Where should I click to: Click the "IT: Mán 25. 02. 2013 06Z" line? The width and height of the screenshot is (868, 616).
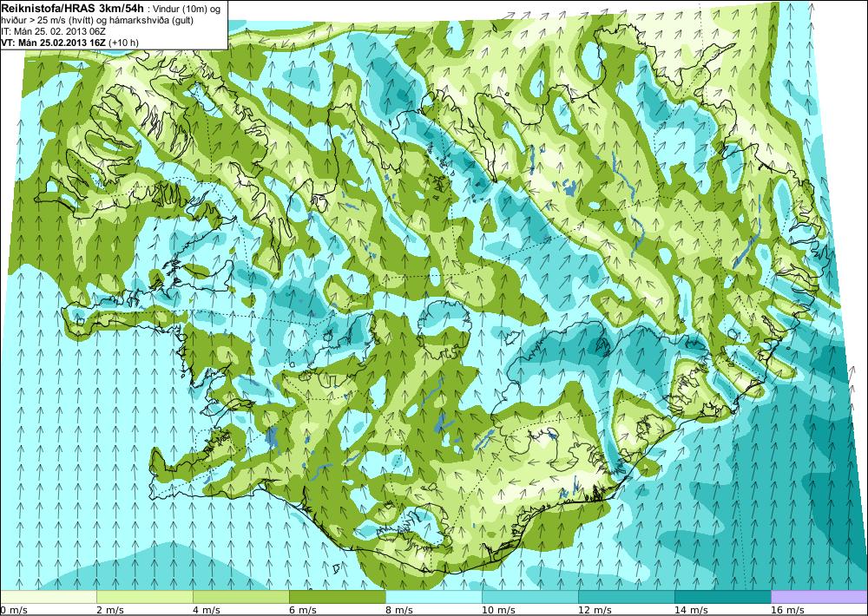tap(53, 32)
